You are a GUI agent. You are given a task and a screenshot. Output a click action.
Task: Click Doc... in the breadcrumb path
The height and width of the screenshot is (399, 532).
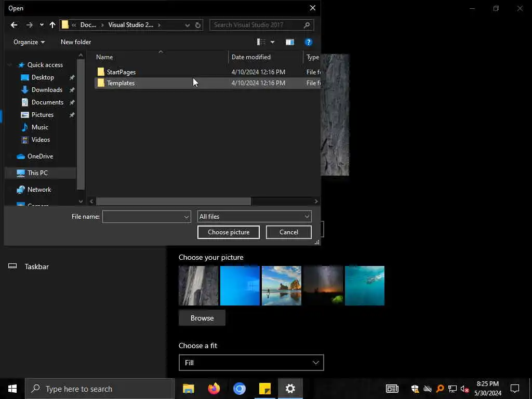coord(88,25)
